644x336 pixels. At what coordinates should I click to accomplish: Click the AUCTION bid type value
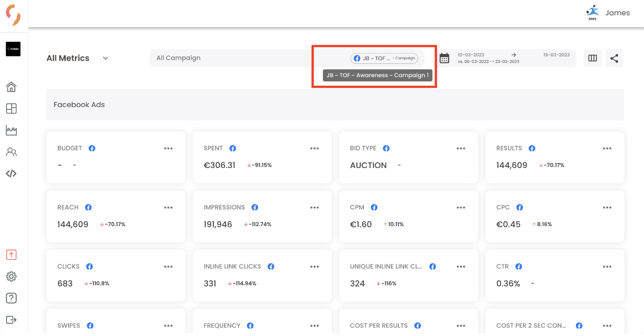[x=368, y=165]
